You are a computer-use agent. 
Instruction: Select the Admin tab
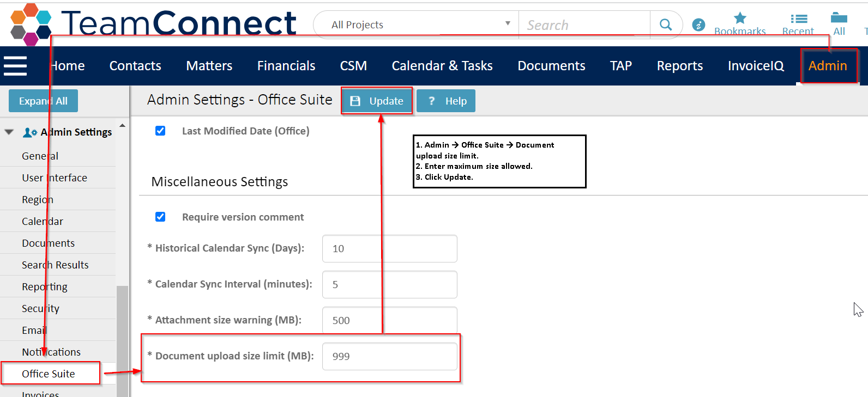(828, 66)
